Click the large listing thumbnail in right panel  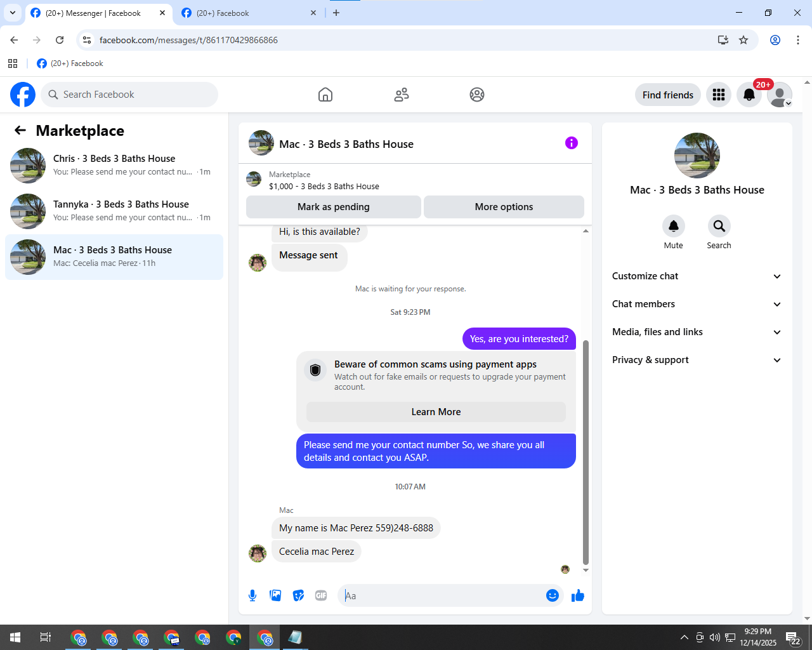(697, 156)
